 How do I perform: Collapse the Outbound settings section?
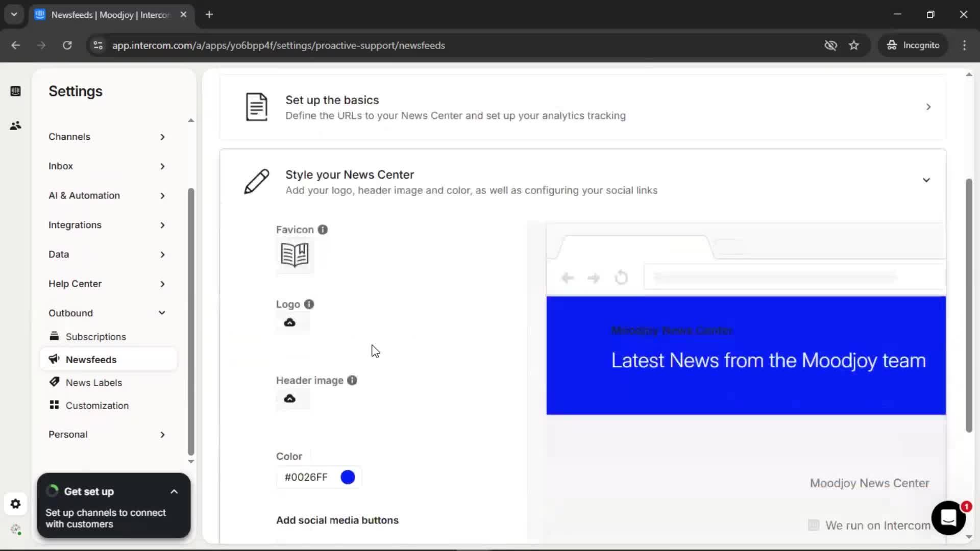click(x=107, y=313)
